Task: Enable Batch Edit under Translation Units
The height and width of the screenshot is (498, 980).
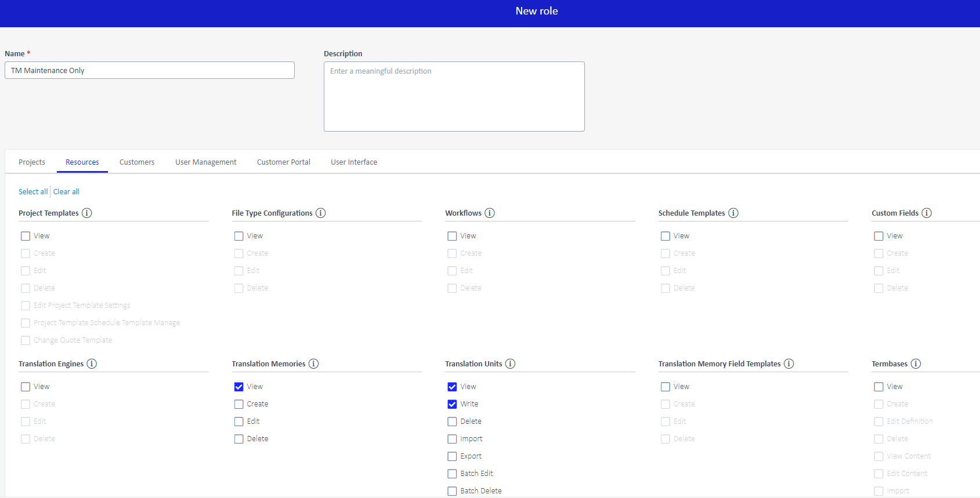Action: click(x=452, y=474)
